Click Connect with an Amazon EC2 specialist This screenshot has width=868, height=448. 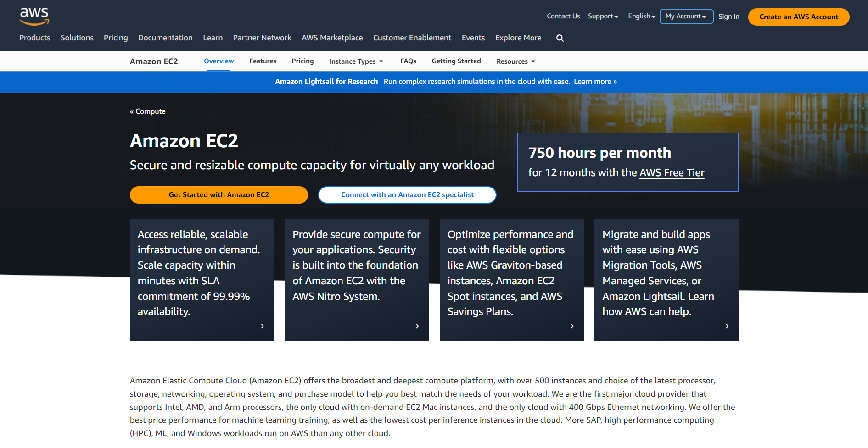pyautogui.click(x=407, y=195)
